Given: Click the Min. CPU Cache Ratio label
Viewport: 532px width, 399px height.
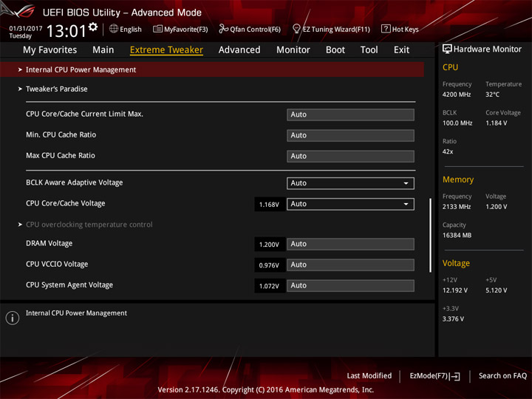Looking at the screenshot, I should click(x=61, y=134).
